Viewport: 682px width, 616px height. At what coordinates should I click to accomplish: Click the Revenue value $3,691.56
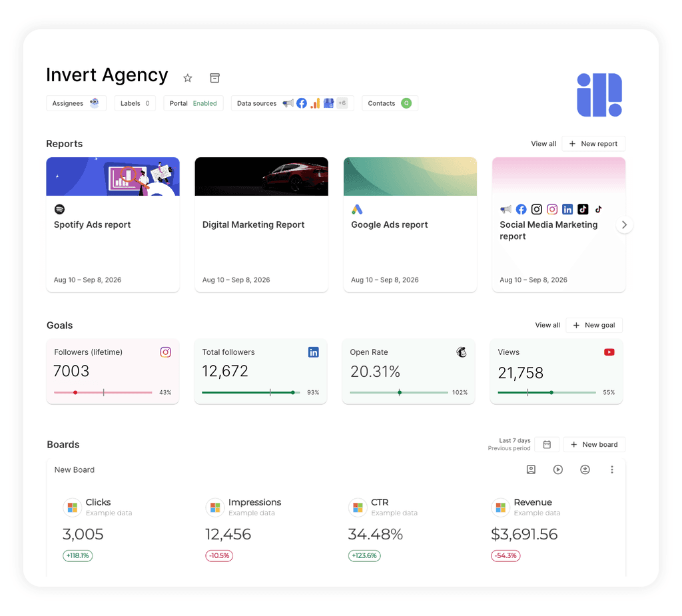coord(524,534)
